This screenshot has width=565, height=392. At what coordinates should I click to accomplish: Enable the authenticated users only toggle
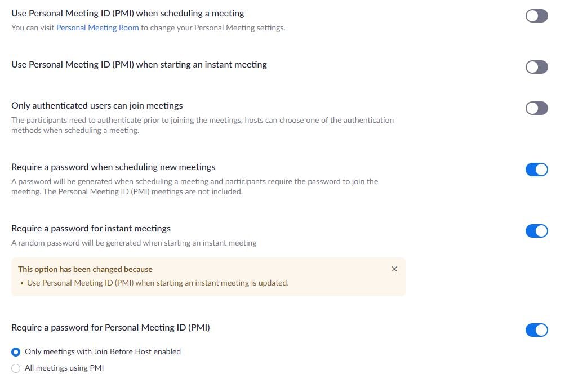[536, 108]
